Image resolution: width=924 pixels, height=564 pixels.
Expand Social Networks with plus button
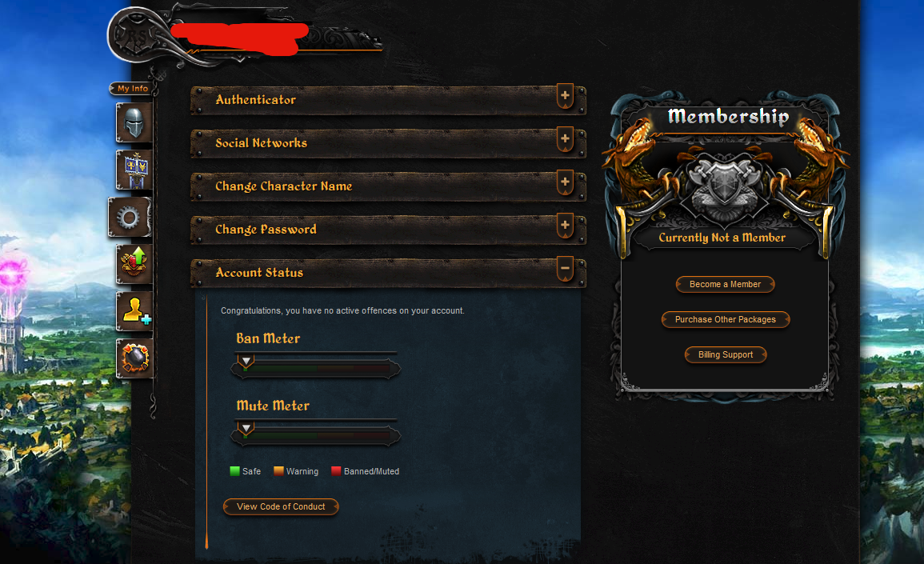point(565,139)
